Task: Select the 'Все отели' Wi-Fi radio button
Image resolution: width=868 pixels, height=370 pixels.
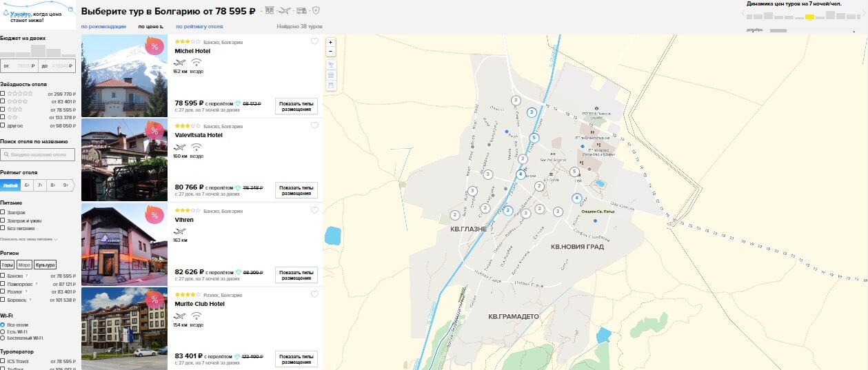Action: pos(3,325)
